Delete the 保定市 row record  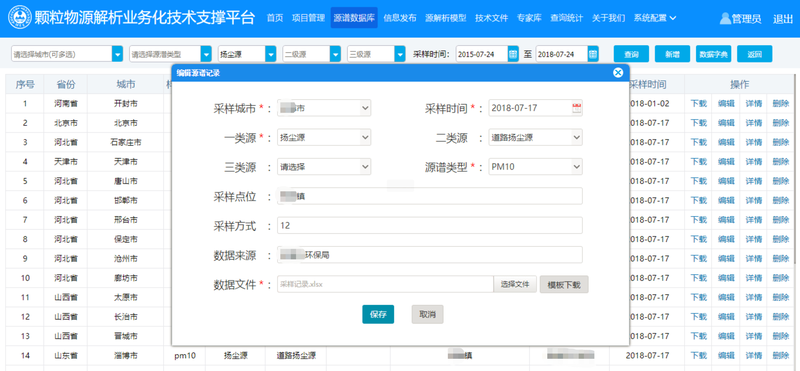pos(781,239)
